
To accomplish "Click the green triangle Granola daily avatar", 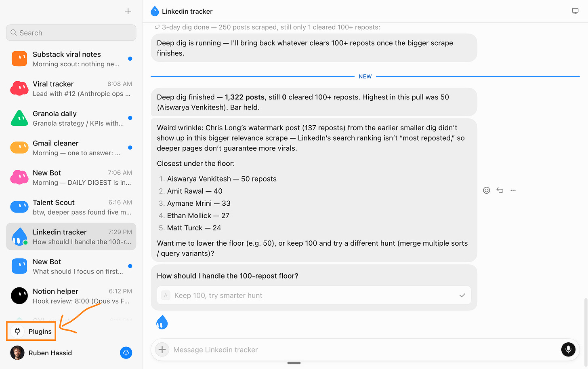I will point(19,118).
